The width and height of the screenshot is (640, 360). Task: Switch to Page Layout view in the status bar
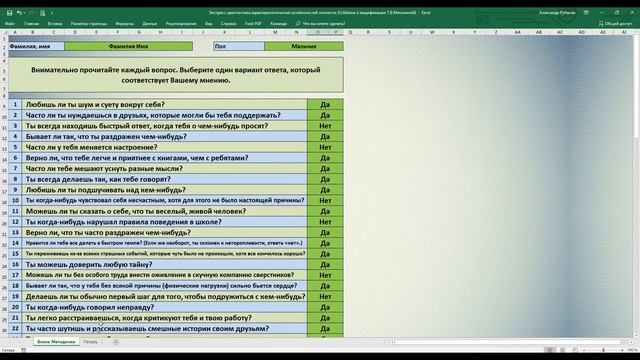click(562, 350)
